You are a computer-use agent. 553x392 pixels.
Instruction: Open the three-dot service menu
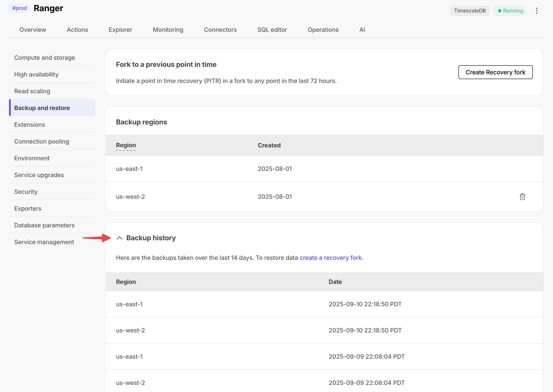tap(537, 11)
